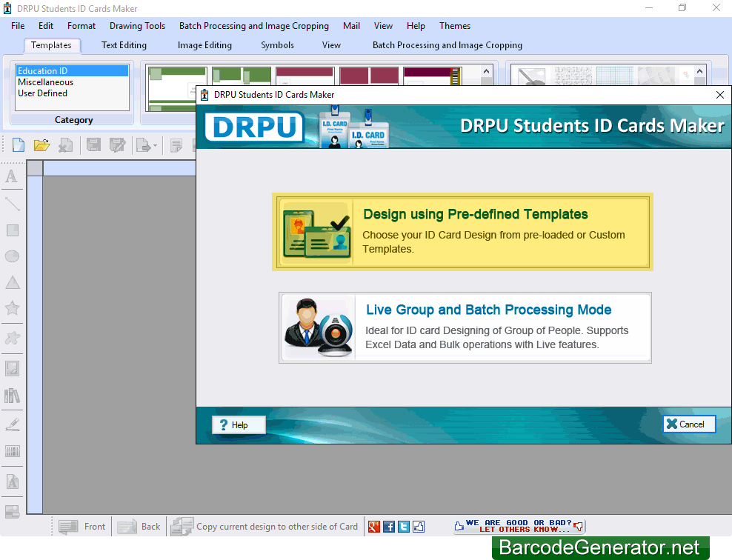Create a new card design
Image resolution: width=732 pixels, height=560 pixels.
pyautogui.click(x=17, y=144)
